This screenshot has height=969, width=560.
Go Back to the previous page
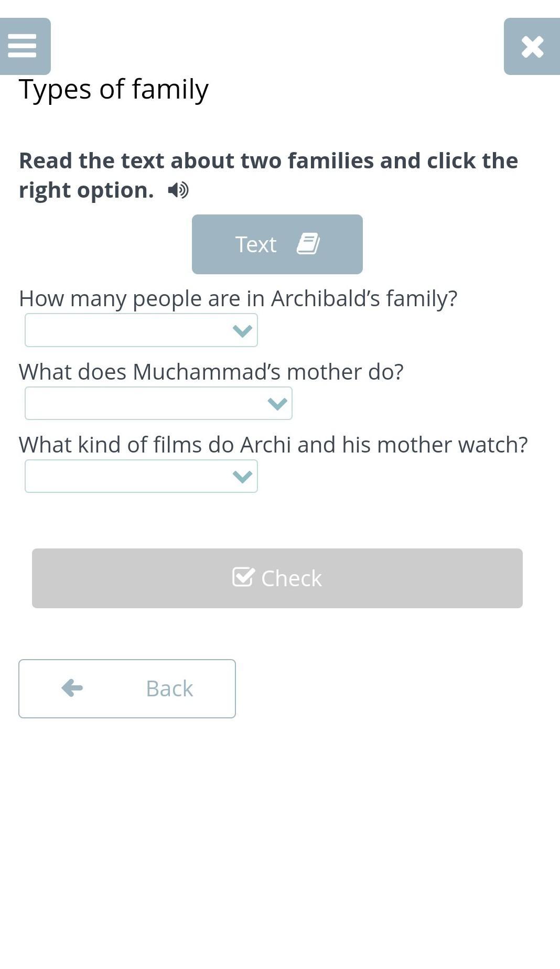(127, 688)
